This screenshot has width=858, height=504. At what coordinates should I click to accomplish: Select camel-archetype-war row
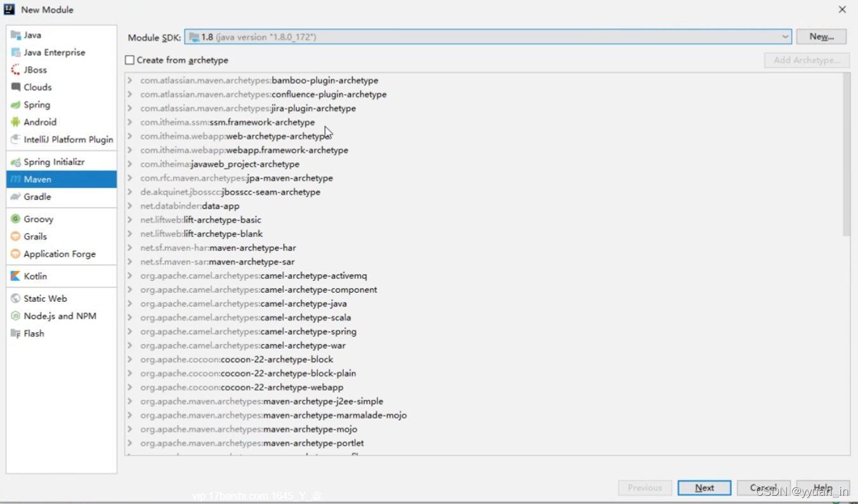(x=484, y=346)
